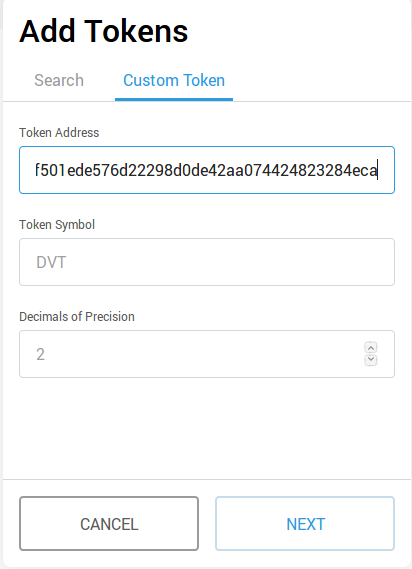Focus the Token Address input field
The height and width of the screenshot is (569, 412).
207,170
